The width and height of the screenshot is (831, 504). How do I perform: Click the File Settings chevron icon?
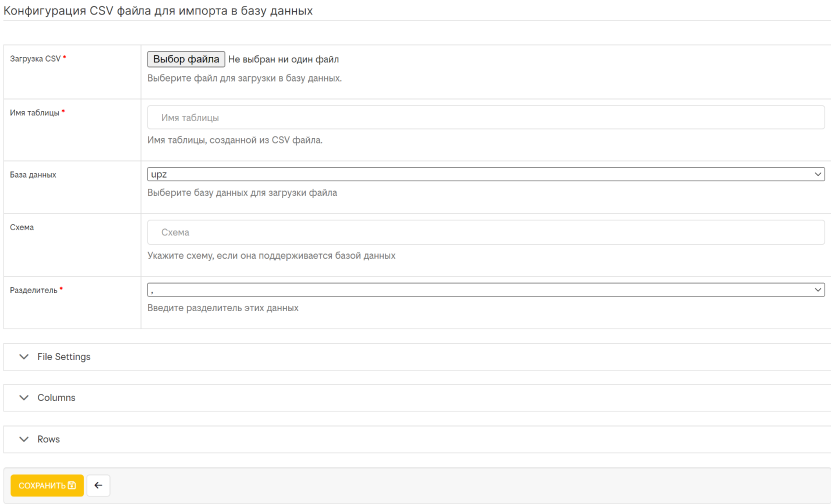pos(24,357)
